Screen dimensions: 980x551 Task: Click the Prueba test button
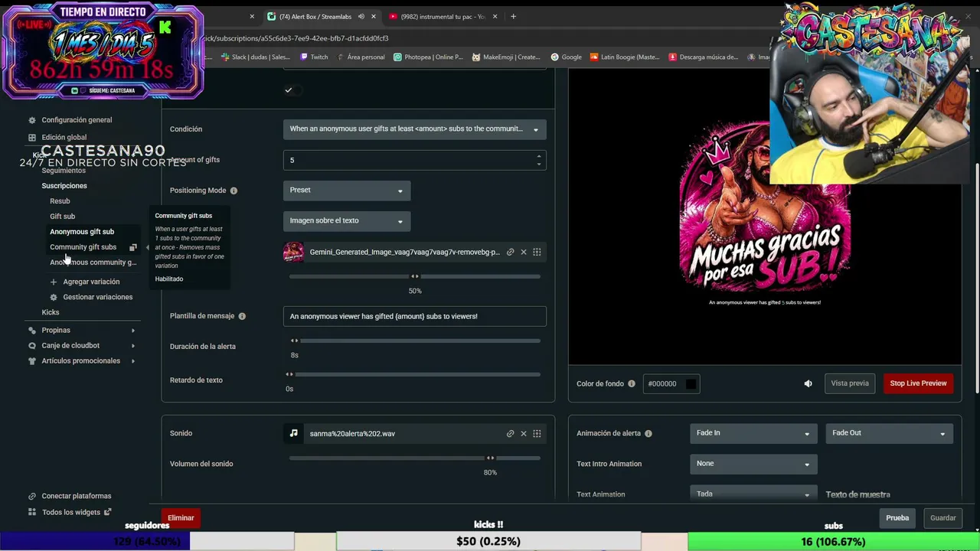(897, 518)
